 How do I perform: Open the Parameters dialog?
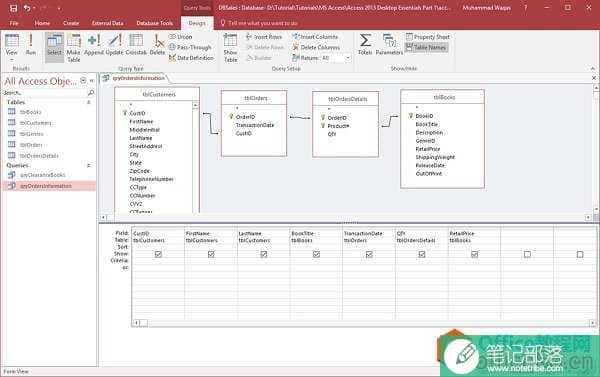pos(389,44)
